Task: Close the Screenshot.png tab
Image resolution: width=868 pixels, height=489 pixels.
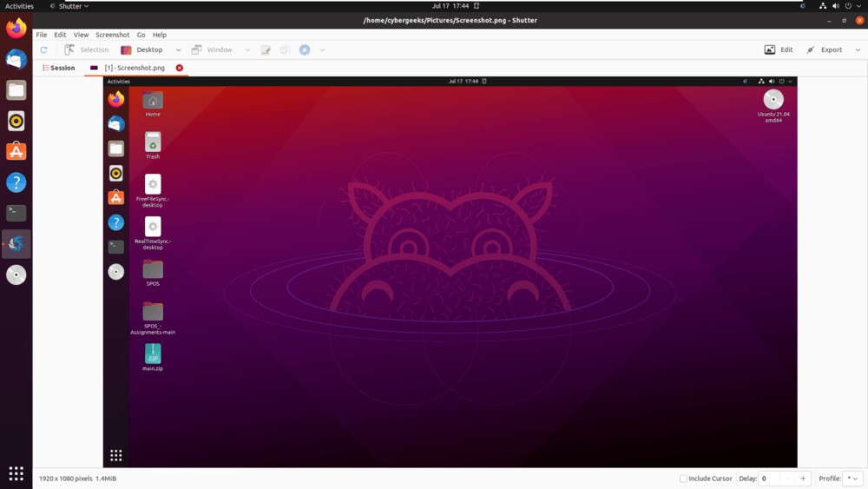Action: coord(180,68)
